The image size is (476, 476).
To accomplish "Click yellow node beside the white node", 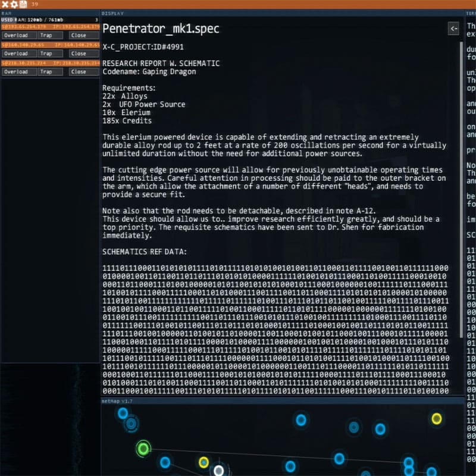I will (x=203, y=462).
